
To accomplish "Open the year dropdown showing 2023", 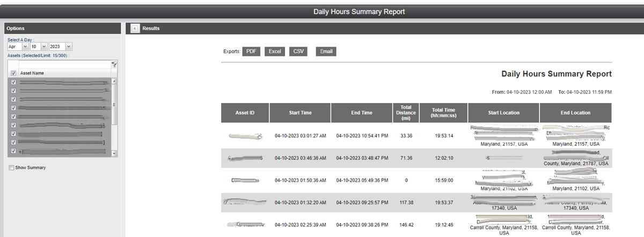I will pos(61,47).
